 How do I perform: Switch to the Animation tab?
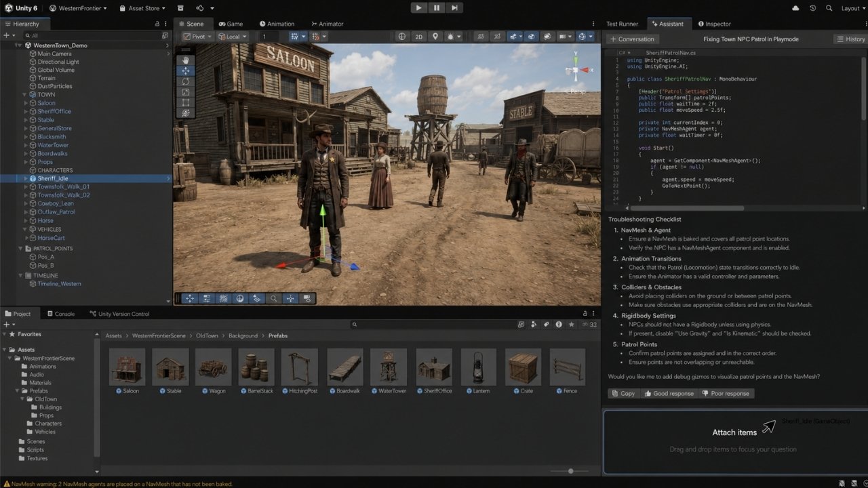[x=277, y=24]
